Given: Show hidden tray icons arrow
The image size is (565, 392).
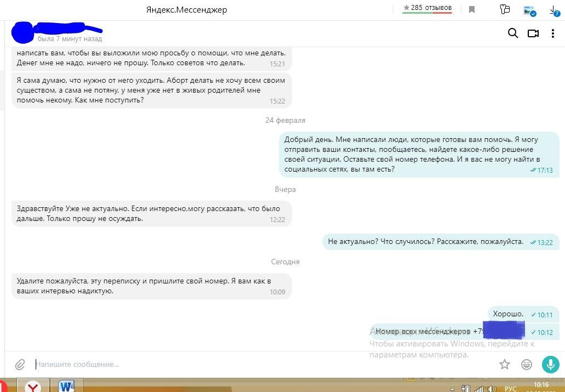Looking at the screenshot, I should click(x=452, y=389).
